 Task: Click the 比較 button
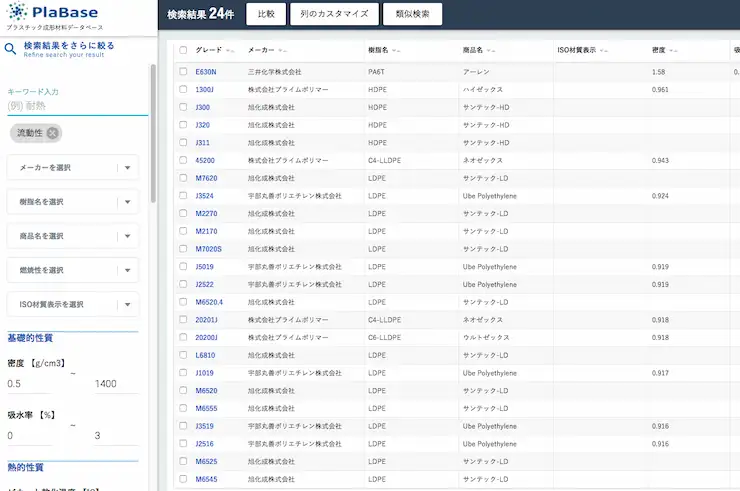point(266,14)
